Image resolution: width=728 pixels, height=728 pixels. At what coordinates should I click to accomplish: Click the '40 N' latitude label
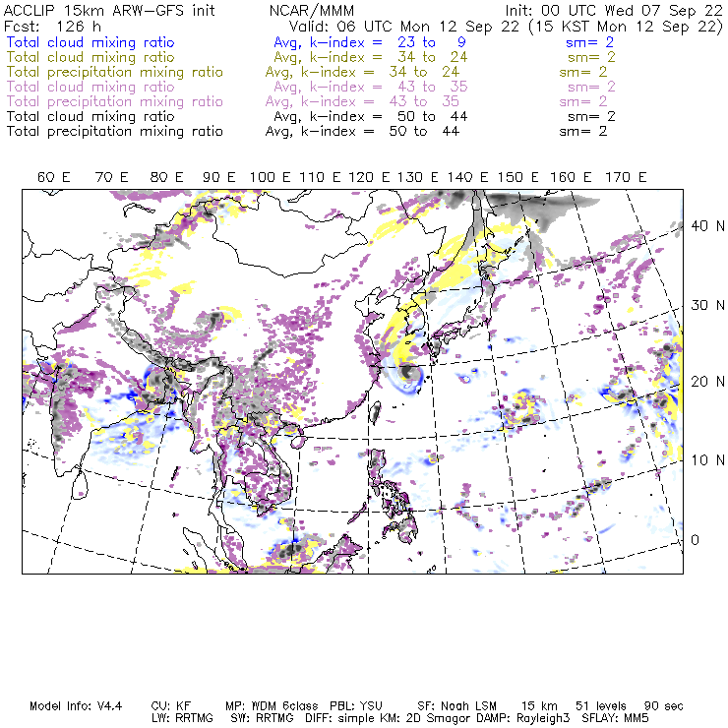click(707, 226)
